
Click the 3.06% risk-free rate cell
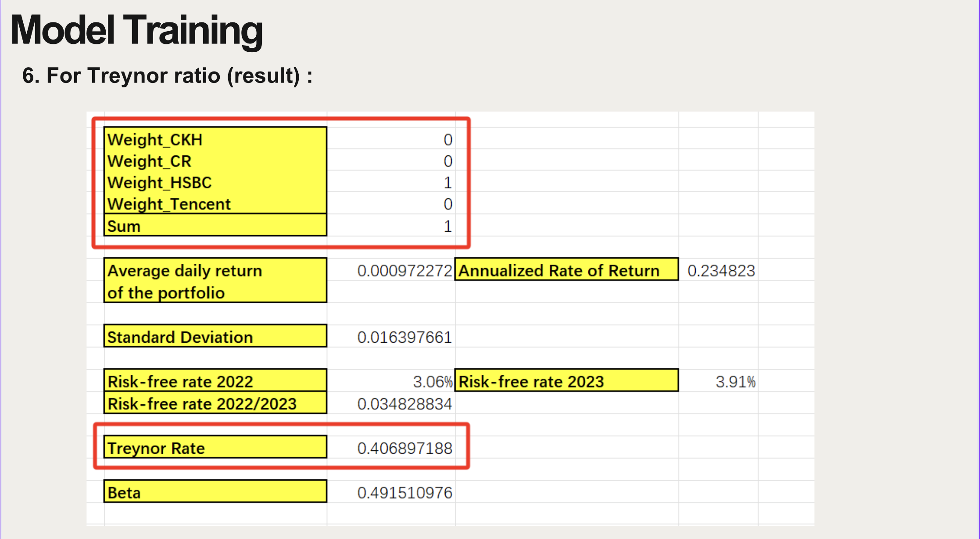point(432,381)
